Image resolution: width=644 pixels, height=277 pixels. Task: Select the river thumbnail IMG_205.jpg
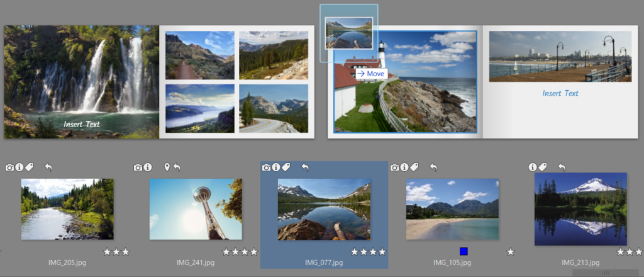coord(67,209)
